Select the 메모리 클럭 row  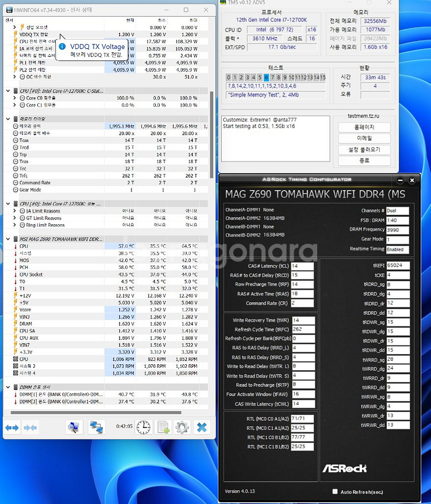(106, 126)
